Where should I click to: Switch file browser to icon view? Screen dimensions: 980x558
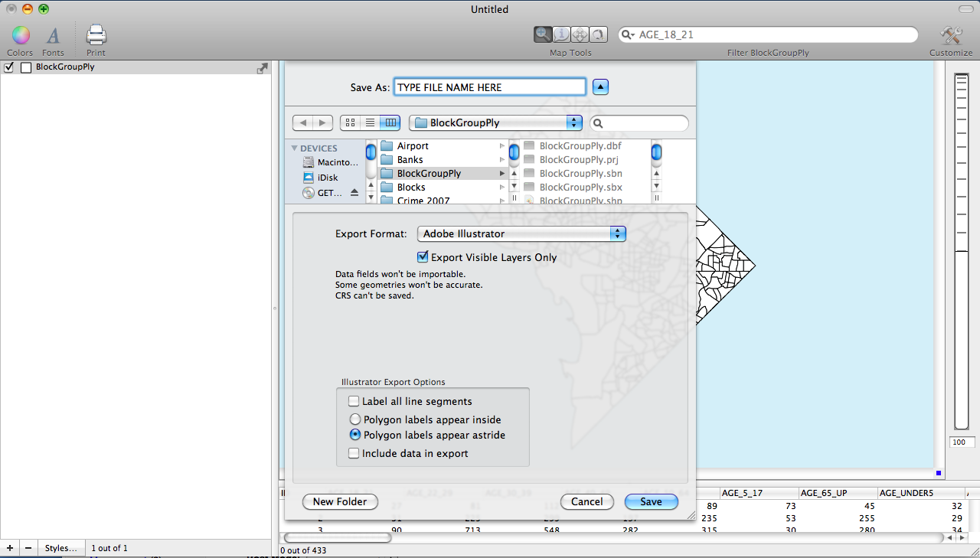(350, 122)
